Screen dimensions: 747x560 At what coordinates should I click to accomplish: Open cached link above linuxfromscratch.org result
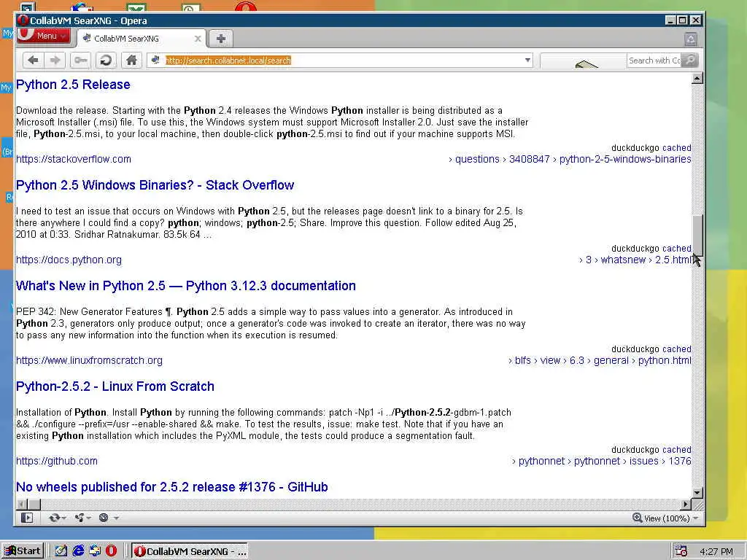pyautogui.click(x=676, y=349)
